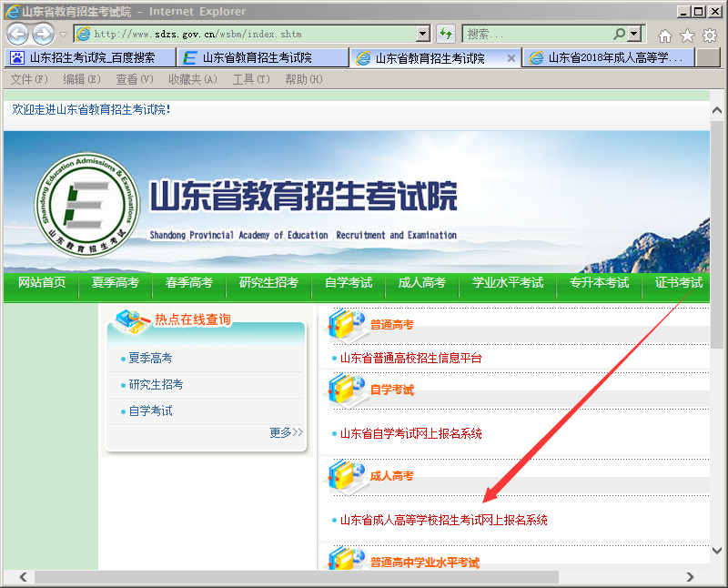Image resolution: width=728 pixels, height=588 pixels.
Task: Open the 帮助(H) menu
Action: click(304, 79)
